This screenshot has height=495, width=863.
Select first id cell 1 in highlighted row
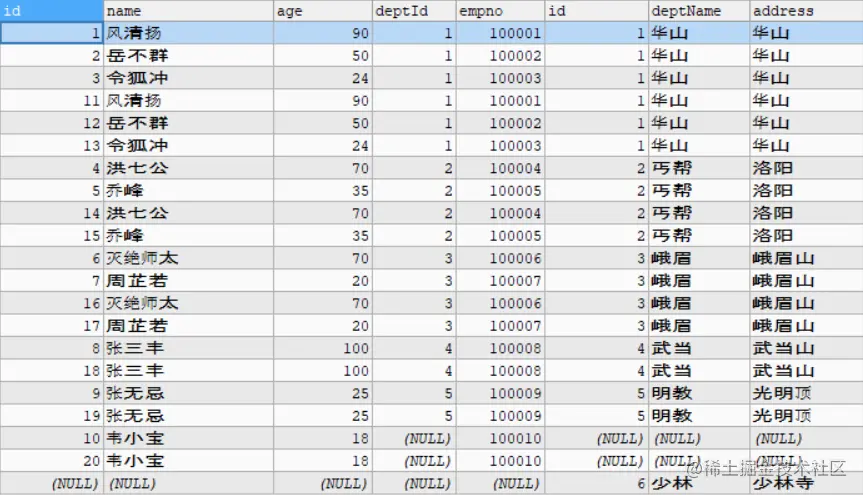point(52,33)
